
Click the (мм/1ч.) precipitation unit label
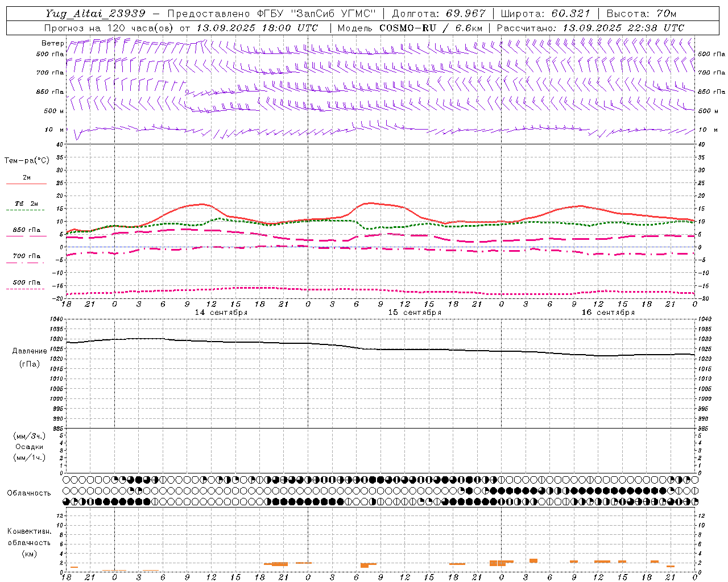[30, 458]
